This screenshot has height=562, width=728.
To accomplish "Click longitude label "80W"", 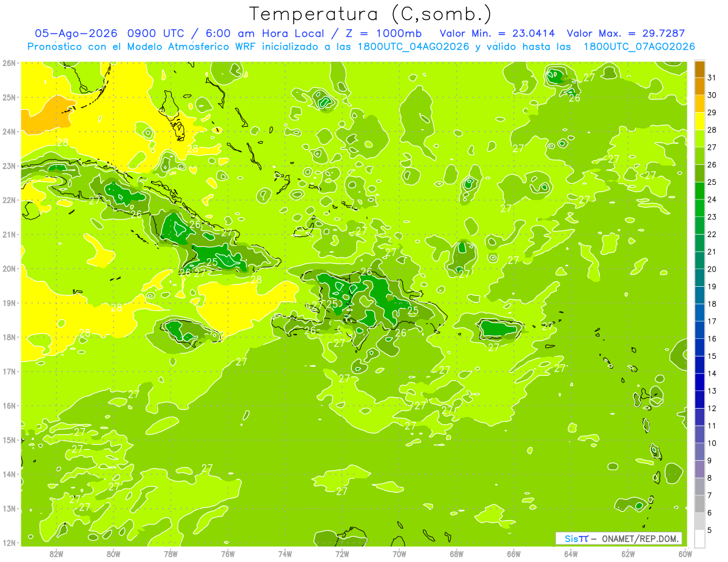I will point(113,553).
